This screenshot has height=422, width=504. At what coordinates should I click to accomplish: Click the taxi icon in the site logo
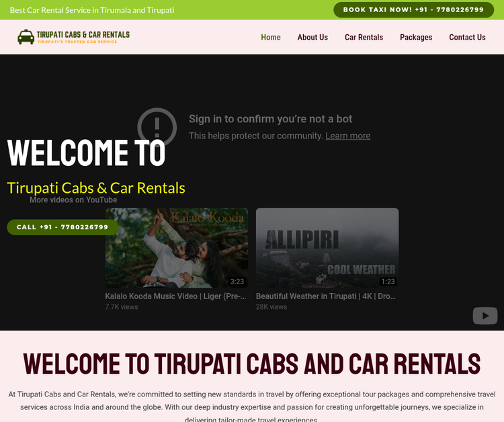pos(26,37)
